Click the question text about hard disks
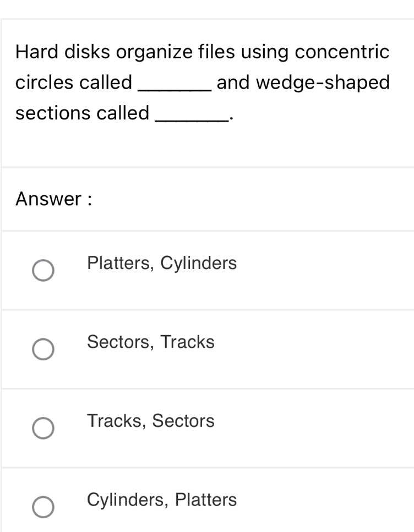Viewport: 414px width, 532px height. [x=202, y=83]
